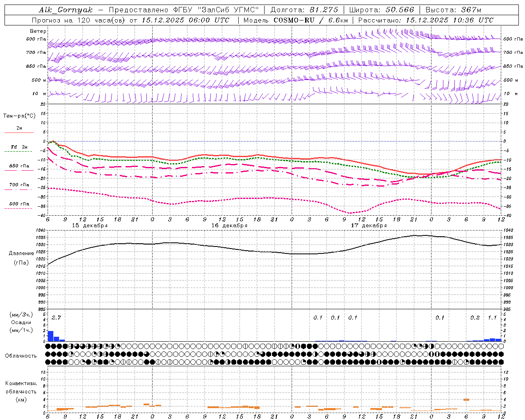Viewport: 525px width, 420px height.
Task: Click the 'Тем-ра(°C)' temperature panel label
Action: [x=19, y=116]
